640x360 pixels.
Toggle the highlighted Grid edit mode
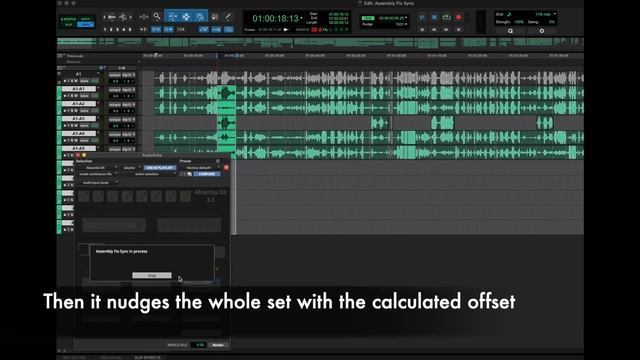point(85,25)
